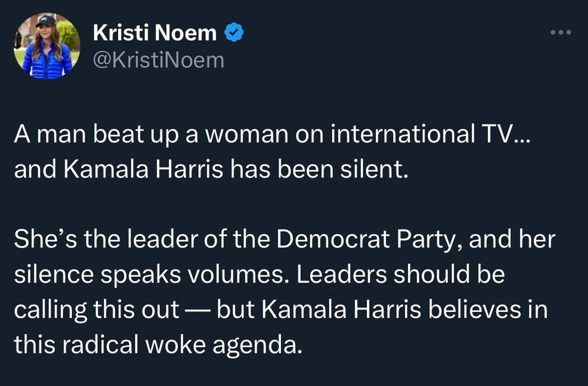The height and width of the screenshot is (386, 588).
Task: Click the blue jacket in the avatar photo
Action: (x=47, y=61)
